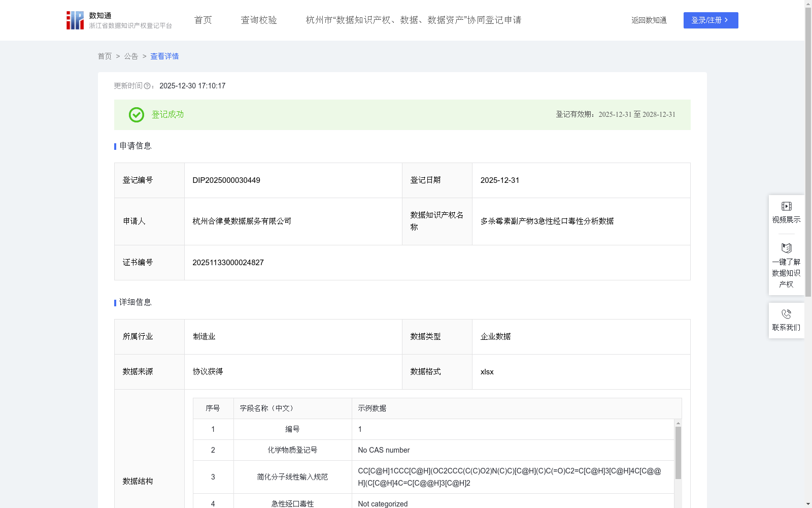This screenshot has width=812, height=508.
Task: Open the 视频展示 video icon
Action: tap(786, 206)
